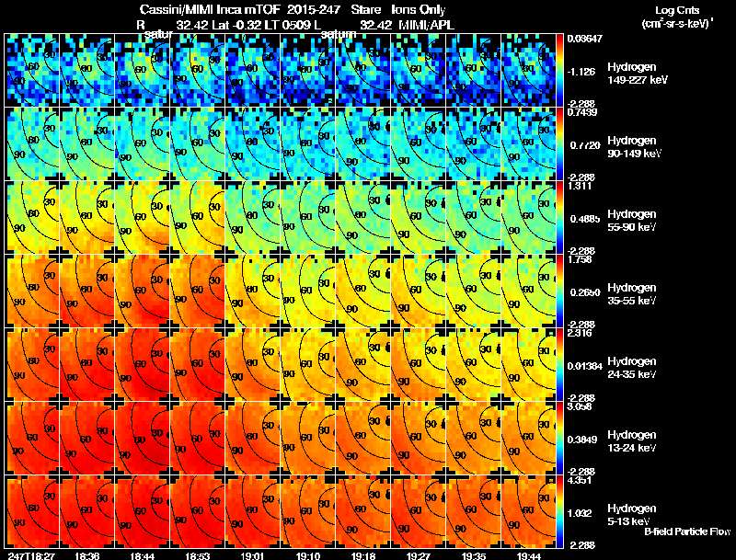Click the color bar for Hydrogen 35-55 keV

click(x=559, y=291)
